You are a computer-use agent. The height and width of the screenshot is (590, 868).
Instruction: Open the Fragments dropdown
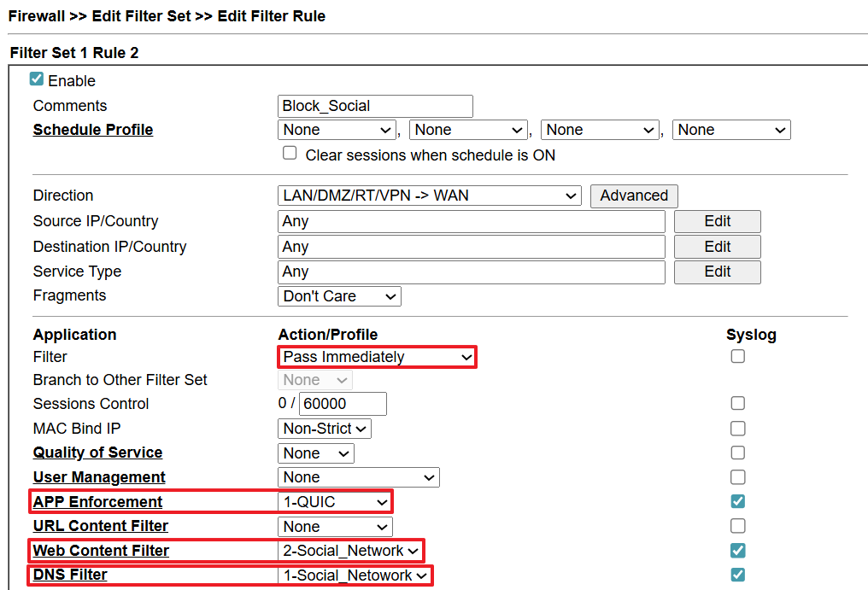[339, 296]
